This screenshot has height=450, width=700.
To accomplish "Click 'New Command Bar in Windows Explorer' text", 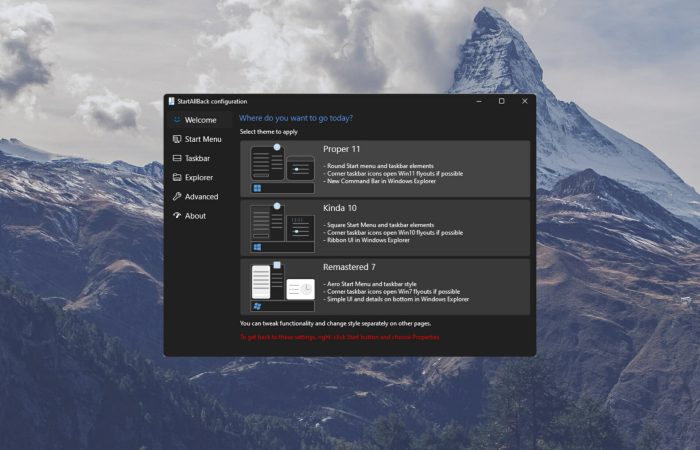I will pyautogui.click(x=381, y=181).
